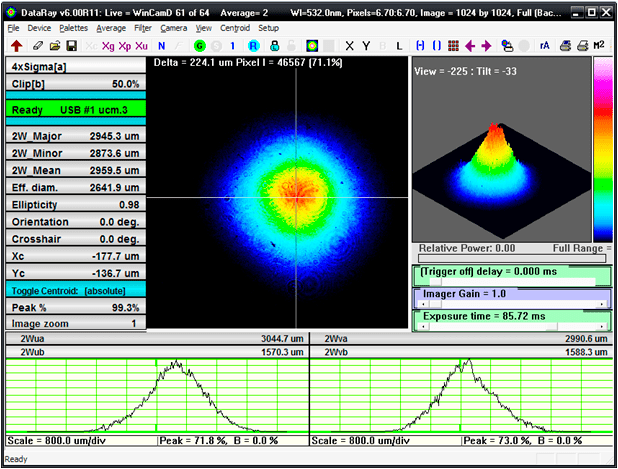
Task: Click the beam palette target icon
Action: pyautogui.click(x=311, y=46)
